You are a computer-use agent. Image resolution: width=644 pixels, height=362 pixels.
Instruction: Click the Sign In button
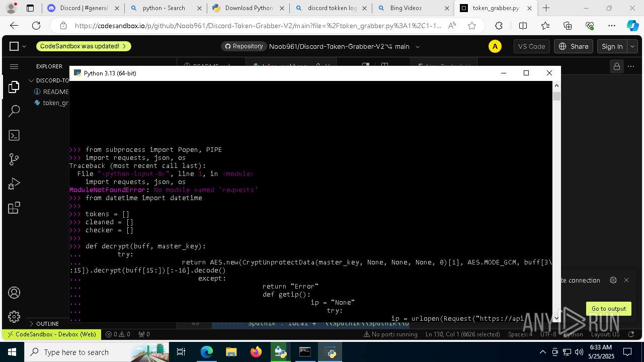(612, 46)
